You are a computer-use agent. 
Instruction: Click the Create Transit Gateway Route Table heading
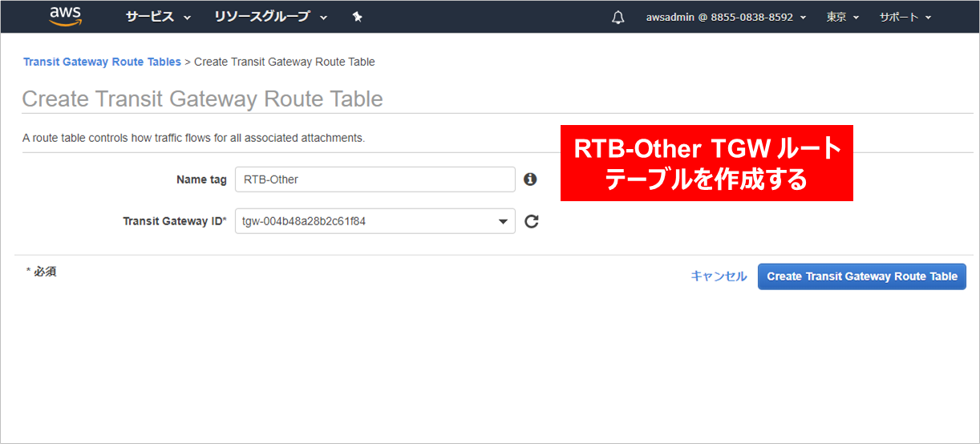tap(202, 99)
